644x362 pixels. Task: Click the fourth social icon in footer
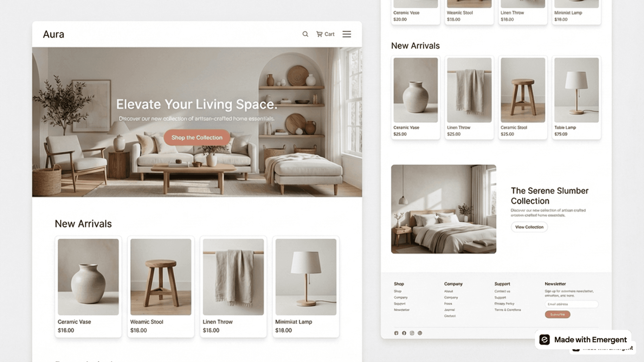point(420,333)
